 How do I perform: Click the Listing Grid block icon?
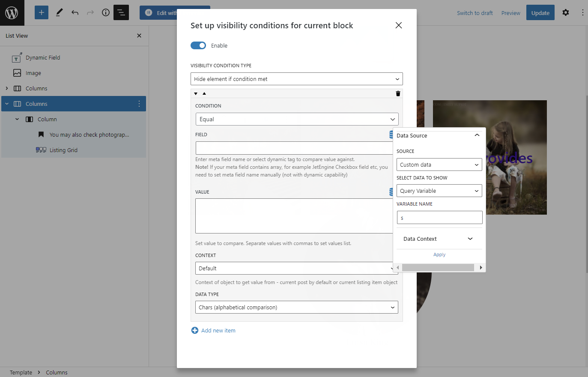41,150
